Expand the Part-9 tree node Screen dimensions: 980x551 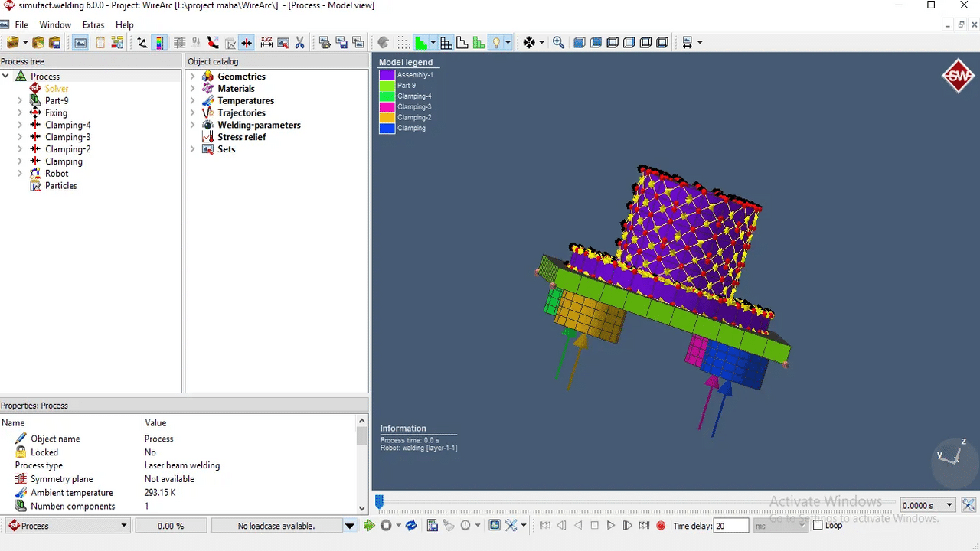(20, 100)
